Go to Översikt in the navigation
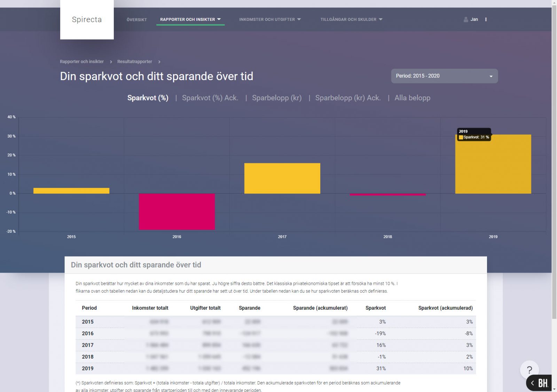557x392 pixels. (137, 20)
